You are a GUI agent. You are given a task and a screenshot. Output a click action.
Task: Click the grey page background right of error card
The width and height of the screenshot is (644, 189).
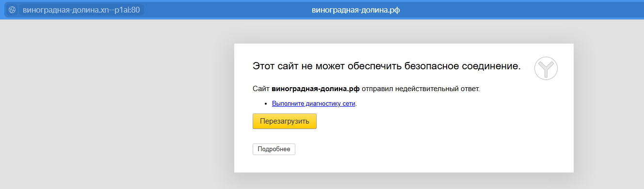[x=609, y=104]
